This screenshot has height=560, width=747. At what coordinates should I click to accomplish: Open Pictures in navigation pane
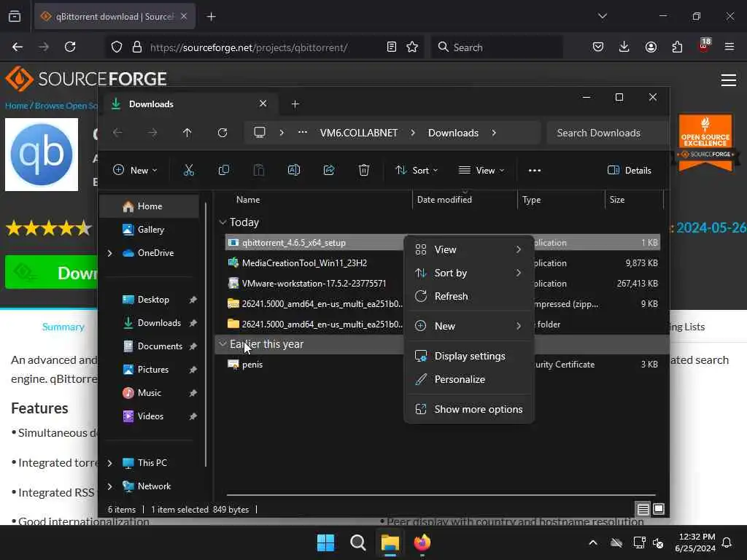pos(150,370)
